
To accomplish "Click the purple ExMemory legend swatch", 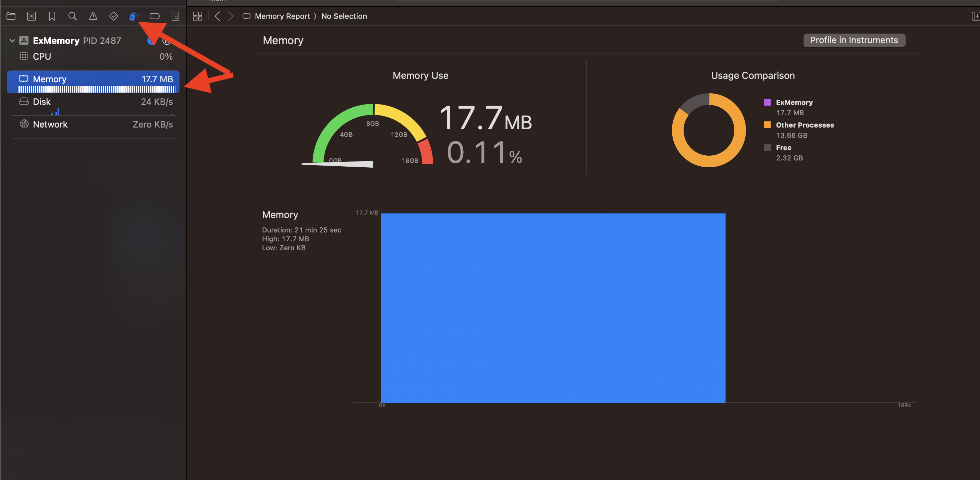I will click(767, 102).
